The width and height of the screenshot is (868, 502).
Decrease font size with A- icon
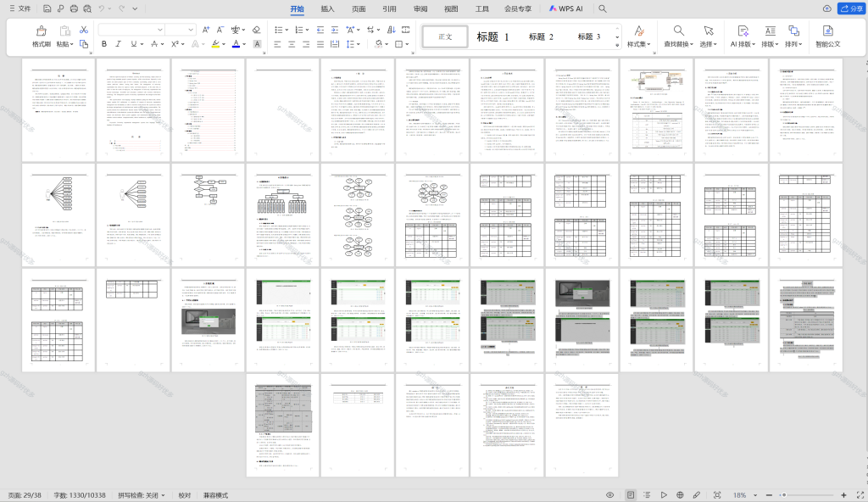220,30
